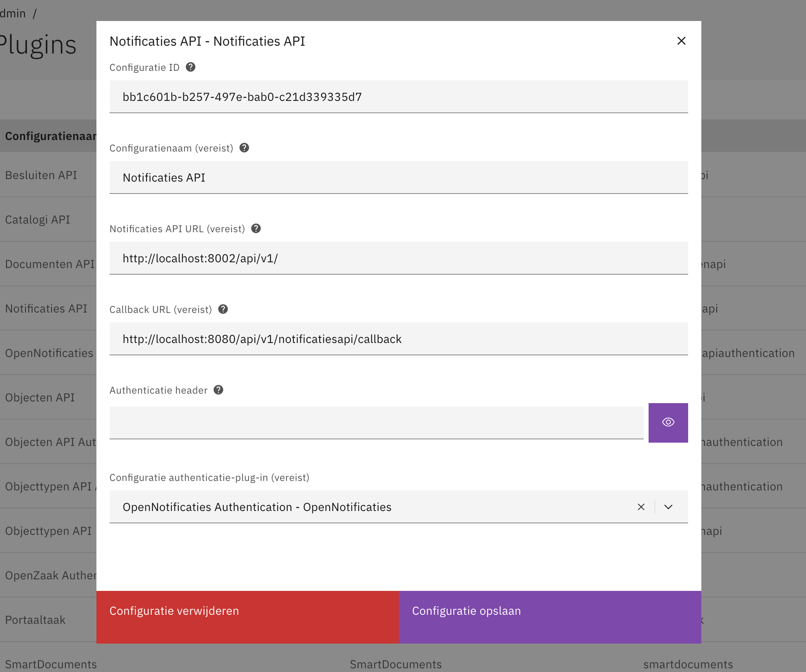Open the OpenNotificaties Authentication select box

click(371, 507)
